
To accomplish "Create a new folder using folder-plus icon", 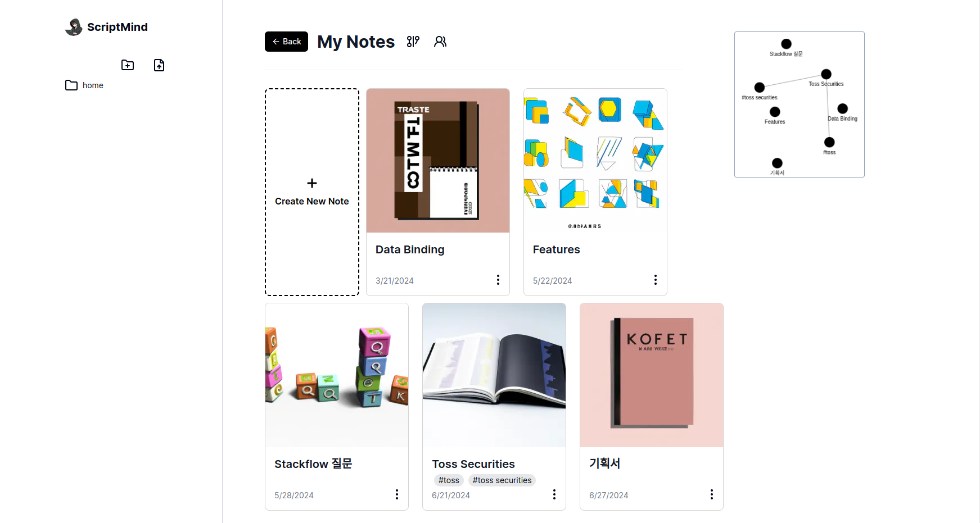I will [x=127, y=65].
